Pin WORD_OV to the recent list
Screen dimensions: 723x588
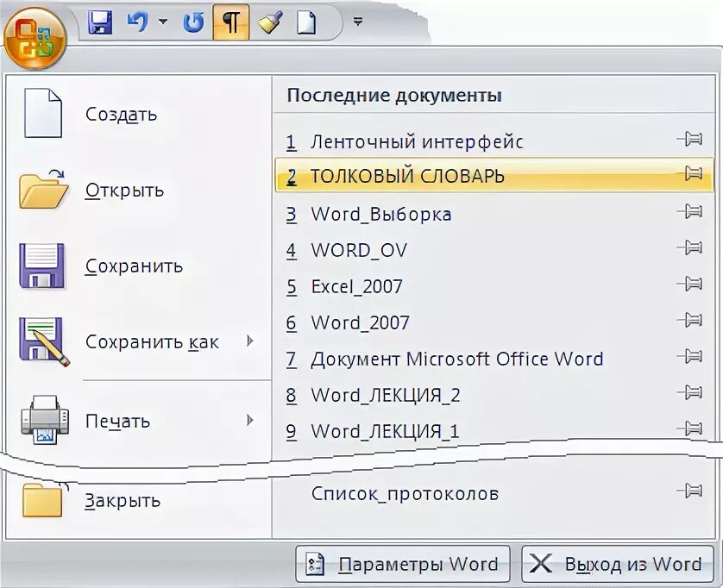[690, 247]
